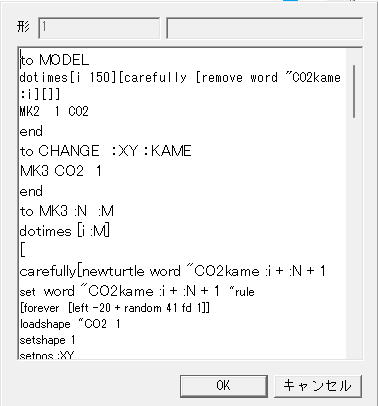Click the キャンセル button
The height and width of the screenshot is (406, 378).
(318, 386)
